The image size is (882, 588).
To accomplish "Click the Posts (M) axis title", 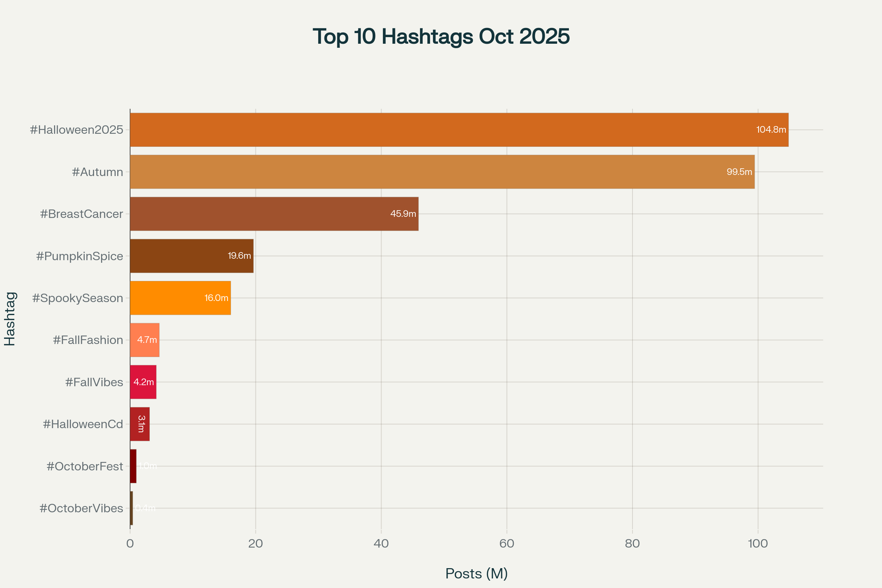I will [476, 574].
